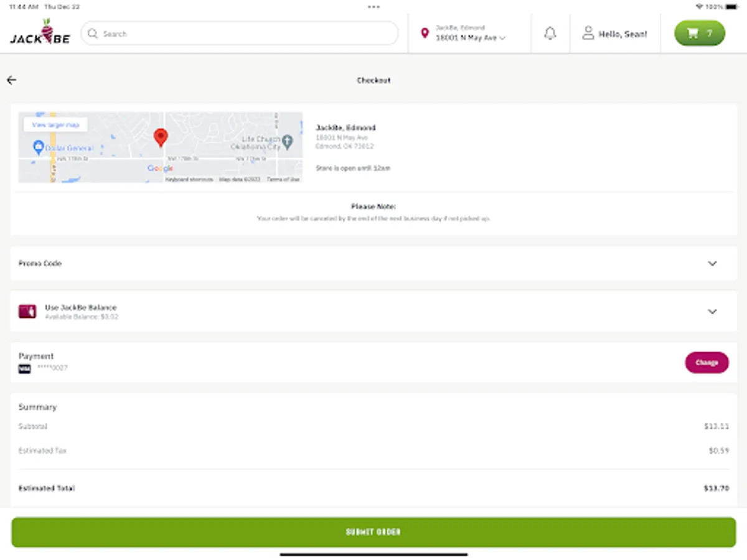Click the Subtotal amount $13.11
Image resolution: width=747 pixels, height=560 pixels.
(x=716, y=427)
